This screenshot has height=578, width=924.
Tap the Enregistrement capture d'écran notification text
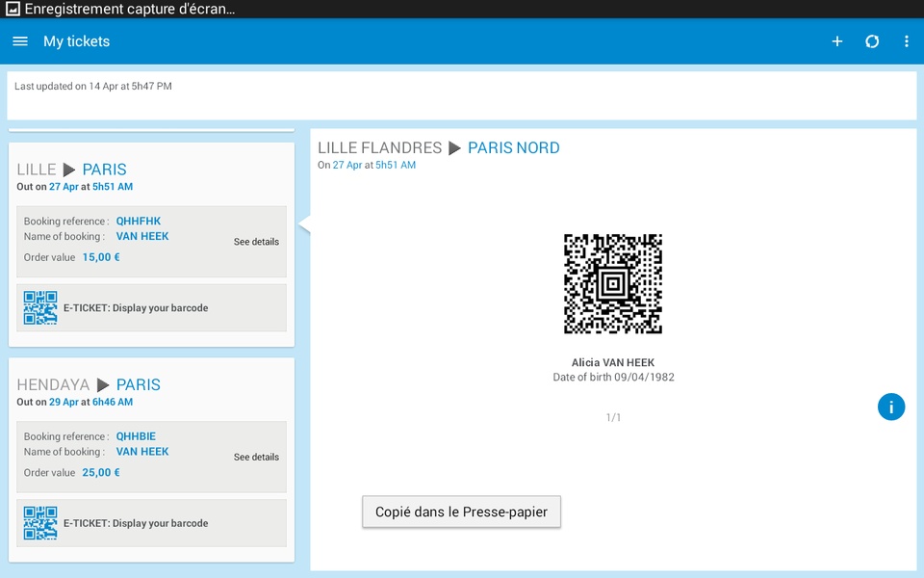pos(130,9)
